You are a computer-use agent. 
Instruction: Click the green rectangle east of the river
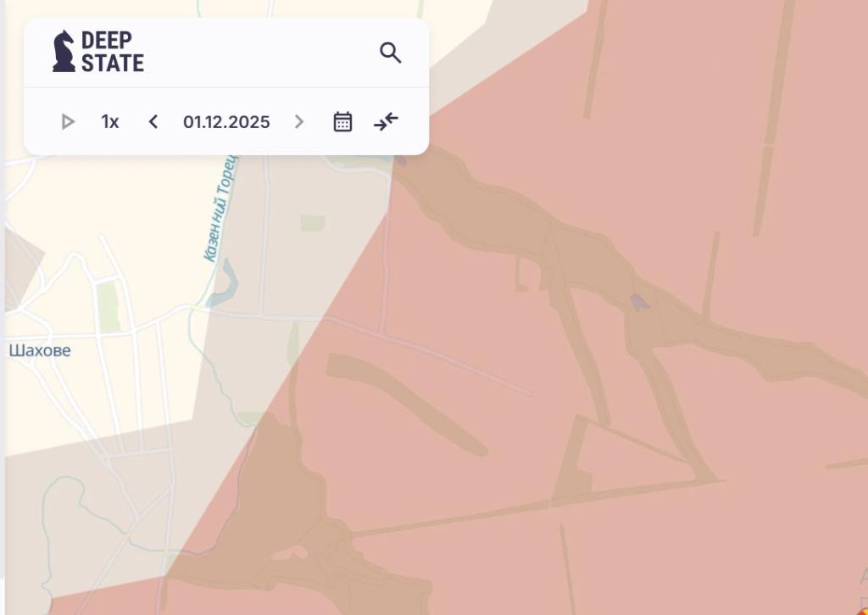(x=313, y=223)
